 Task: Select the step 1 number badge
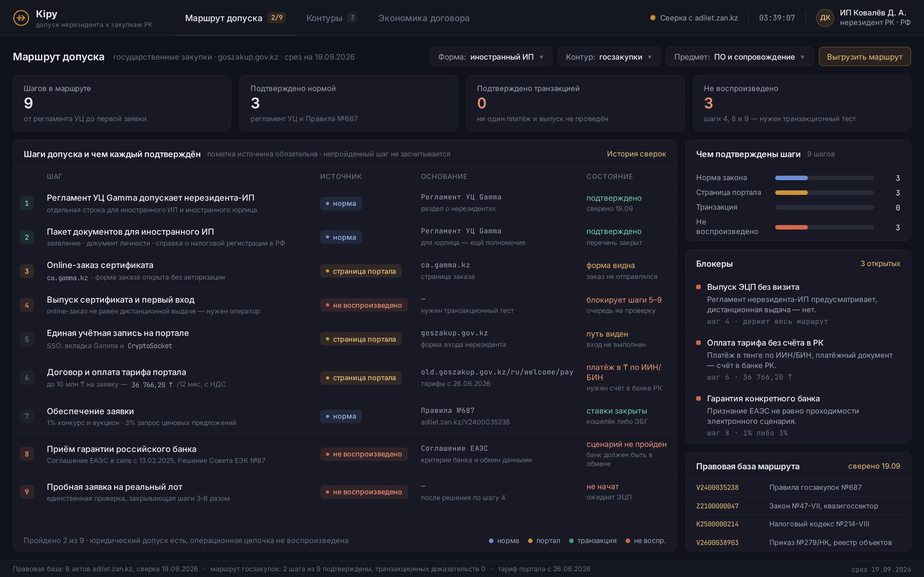(x=27, y=204)
